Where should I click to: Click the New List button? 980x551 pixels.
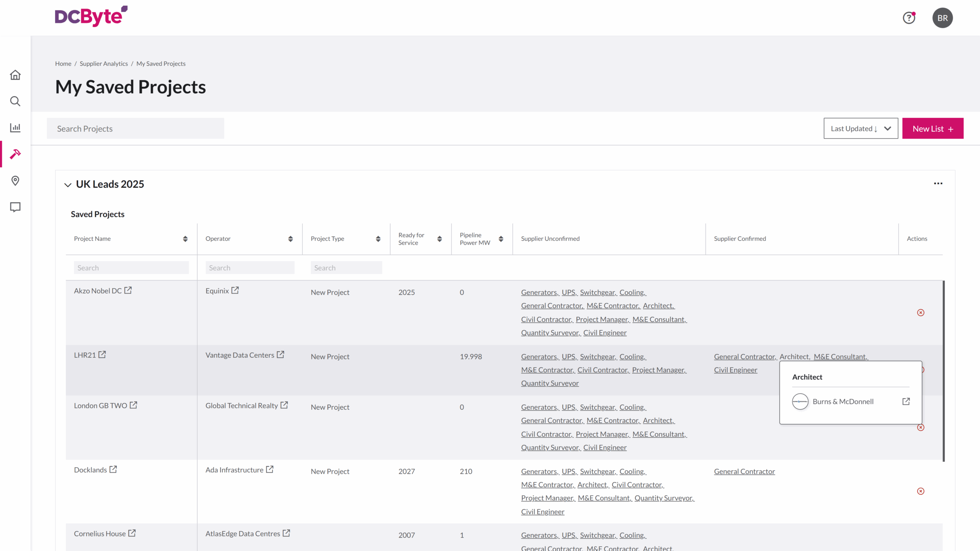(x=933, y=129)
